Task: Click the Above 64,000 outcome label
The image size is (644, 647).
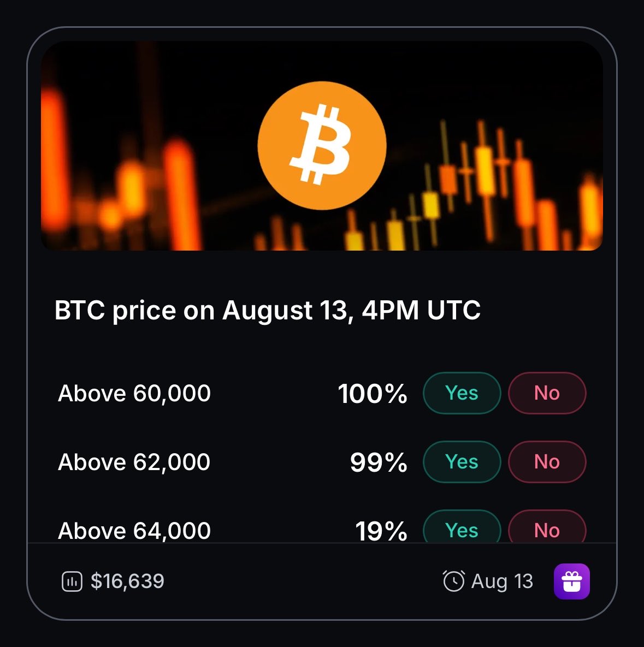Action: [134, 531]
